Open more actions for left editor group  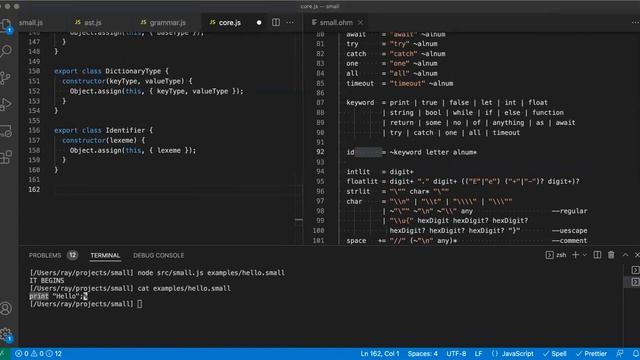point(290,22)
